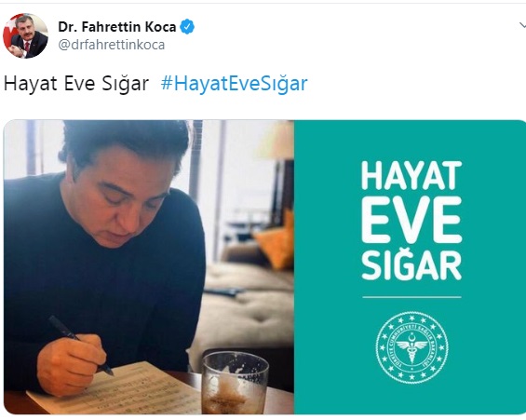Open the photo of man writing

[149, 267]
